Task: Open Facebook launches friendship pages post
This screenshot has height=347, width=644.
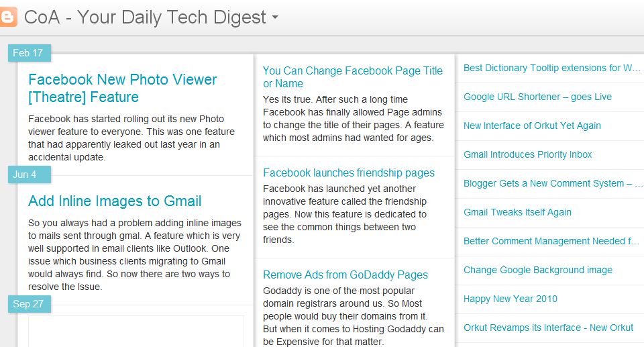Action: click(x=349, y=173)
